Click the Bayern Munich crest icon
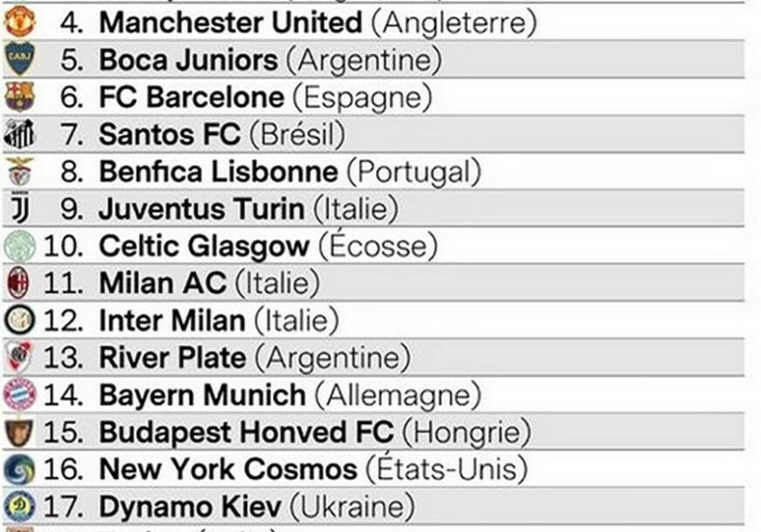The image size is (761, 532). tap(19, 394)
